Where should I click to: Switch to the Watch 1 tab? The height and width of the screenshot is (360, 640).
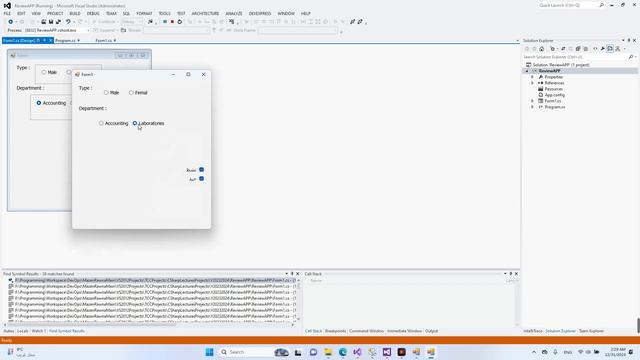pyautogui.click(x=39, y=331)
